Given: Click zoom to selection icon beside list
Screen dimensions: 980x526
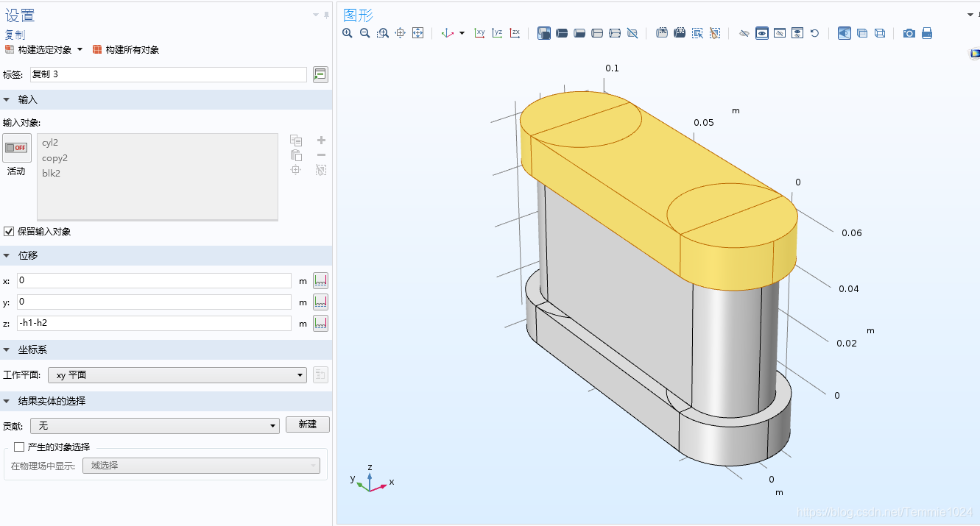Looking at the screenshot, I should pos(296,170).
